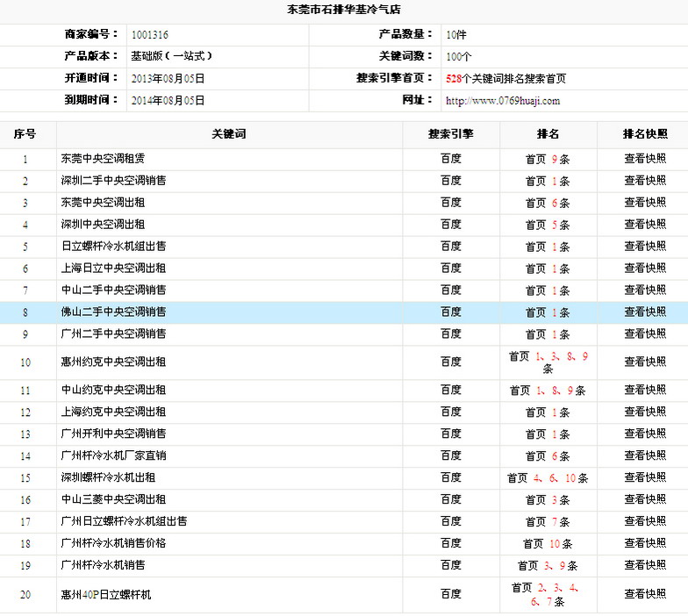This screenshot has height=616, width=688.
Task: Click 查看快照 for 东莞中央空调租赁
Action: point(645,159)
